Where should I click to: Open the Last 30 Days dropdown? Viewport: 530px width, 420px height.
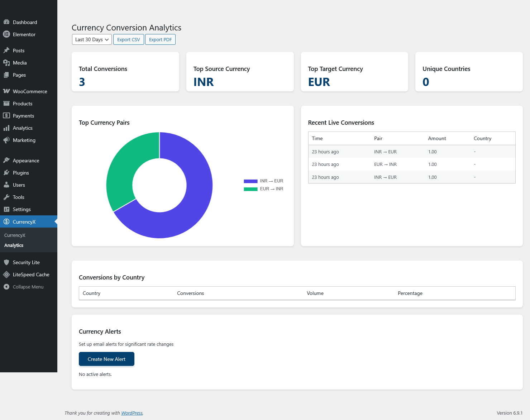(x=91, y=39)
